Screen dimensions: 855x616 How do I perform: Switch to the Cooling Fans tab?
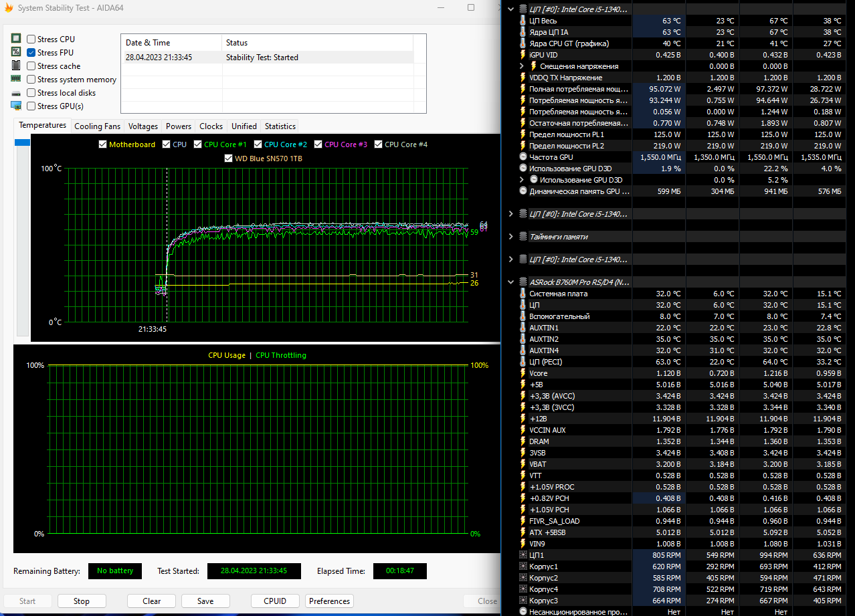pos(98,126)
